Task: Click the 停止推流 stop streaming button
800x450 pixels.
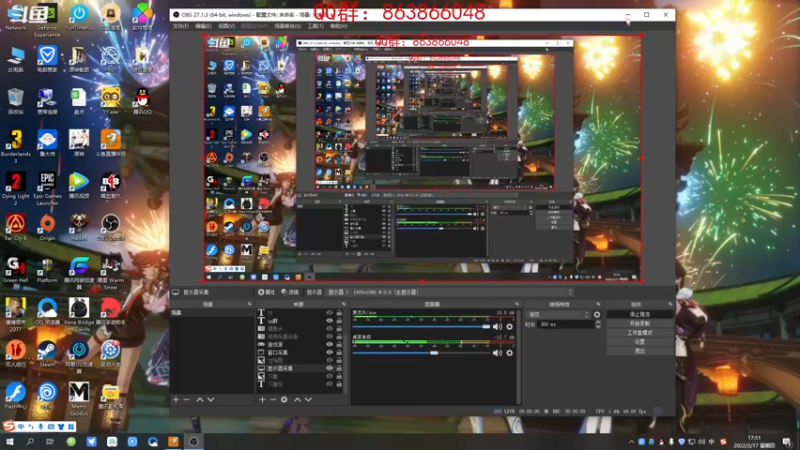Action: (x=640, y=314)
